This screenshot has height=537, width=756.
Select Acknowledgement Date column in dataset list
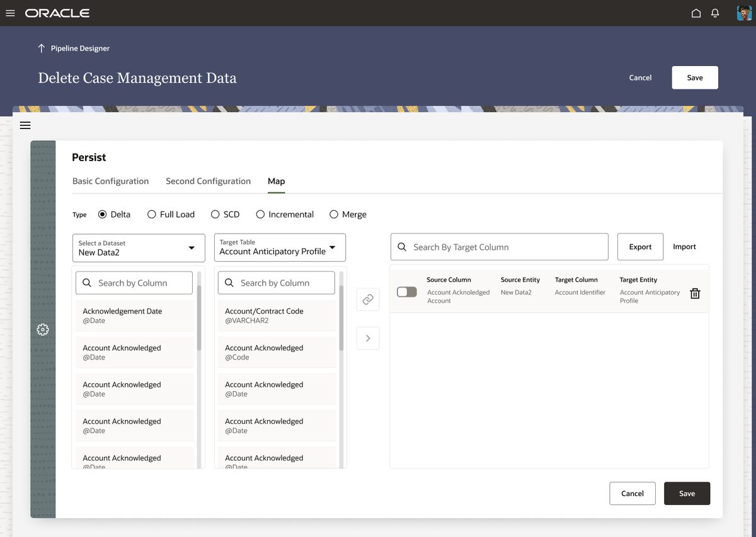click(x=135, y=315)
